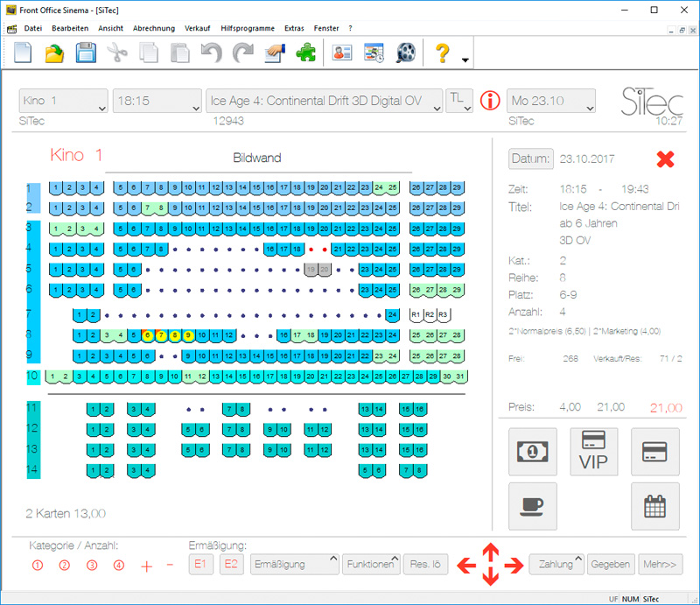The width and height of the screenshot is (700, 605).
Task: Click the red X cancel icon
Action: [666, 159]
